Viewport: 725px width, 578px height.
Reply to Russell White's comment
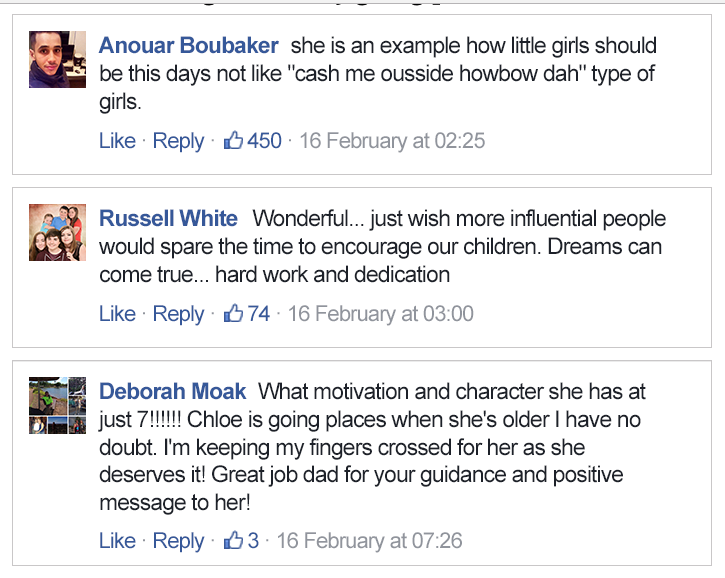pos(178,314)
